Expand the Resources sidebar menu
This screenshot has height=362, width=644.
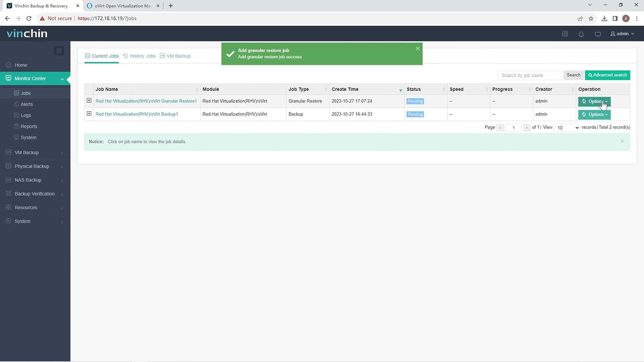[62, 208]
